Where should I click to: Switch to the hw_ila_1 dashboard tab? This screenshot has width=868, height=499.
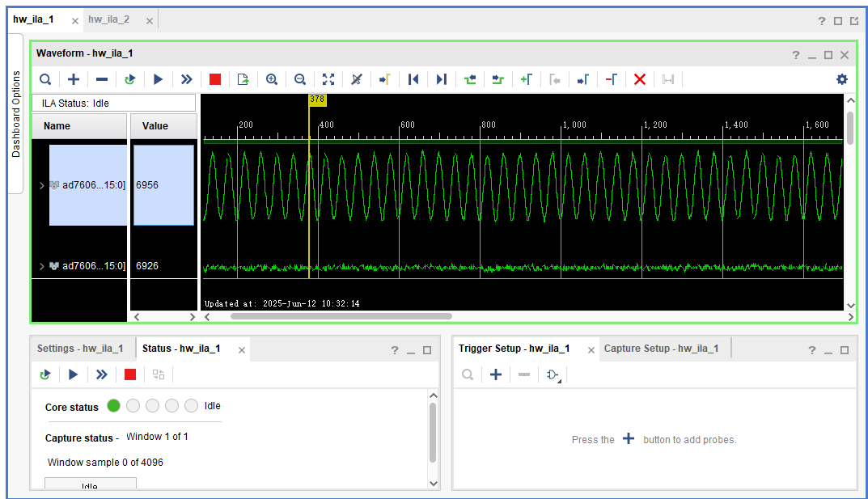coord(34,19)
